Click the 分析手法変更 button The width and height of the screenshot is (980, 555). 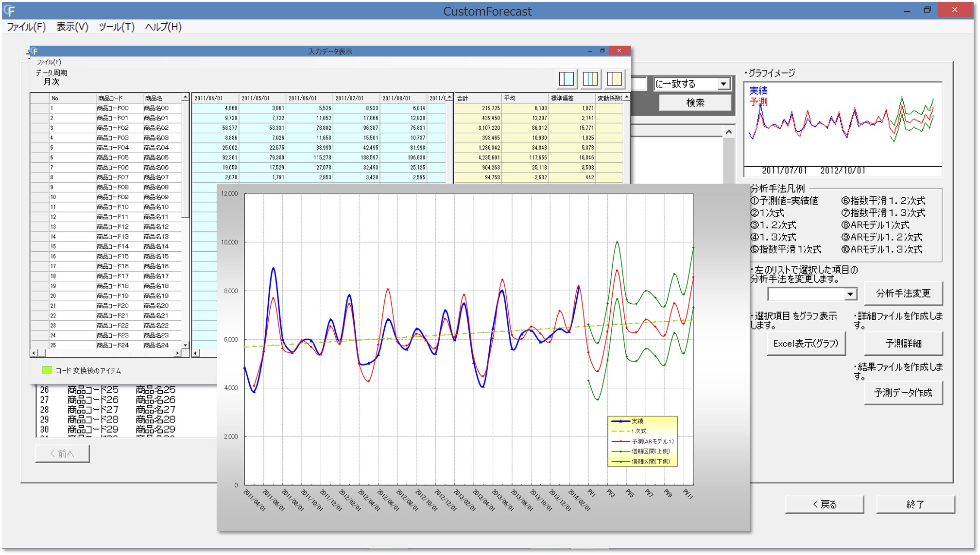[x=903, y=293]
